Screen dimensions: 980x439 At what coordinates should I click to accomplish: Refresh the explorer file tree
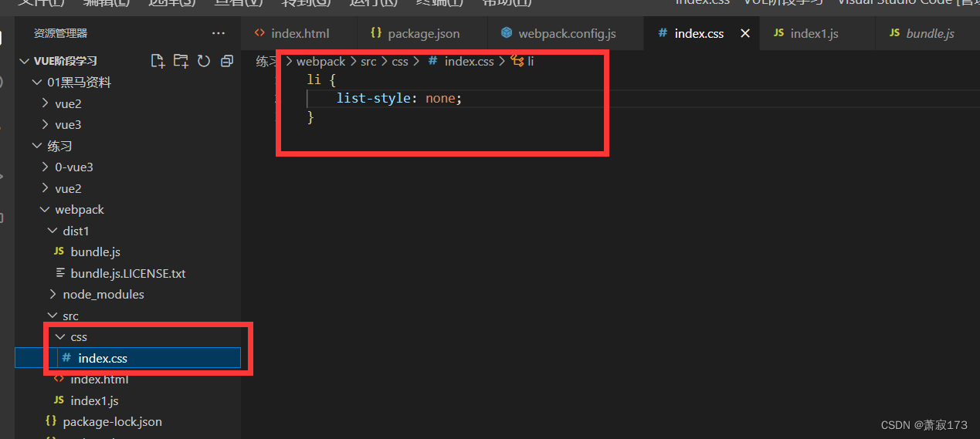pos(204,61)
